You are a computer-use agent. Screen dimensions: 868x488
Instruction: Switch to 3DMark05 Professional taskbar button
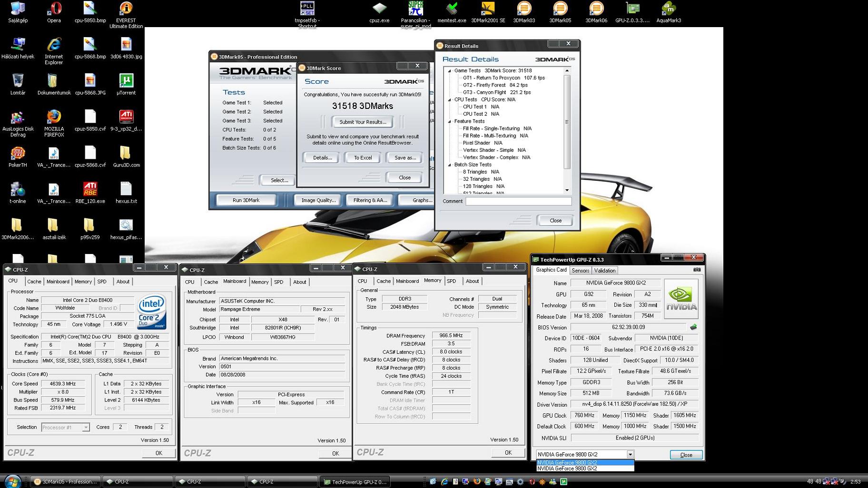(66, 481)
